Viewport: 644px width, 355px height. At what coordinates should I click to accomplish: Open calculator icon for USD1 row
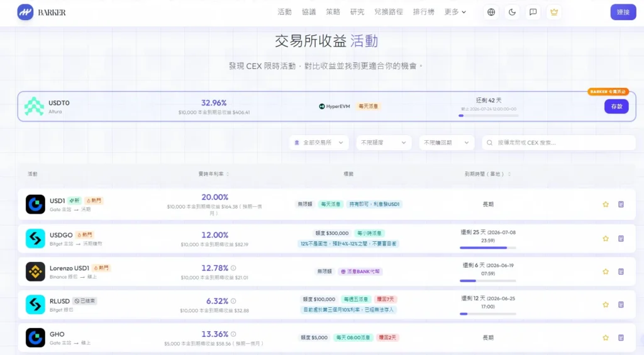[x=621, y=204]
